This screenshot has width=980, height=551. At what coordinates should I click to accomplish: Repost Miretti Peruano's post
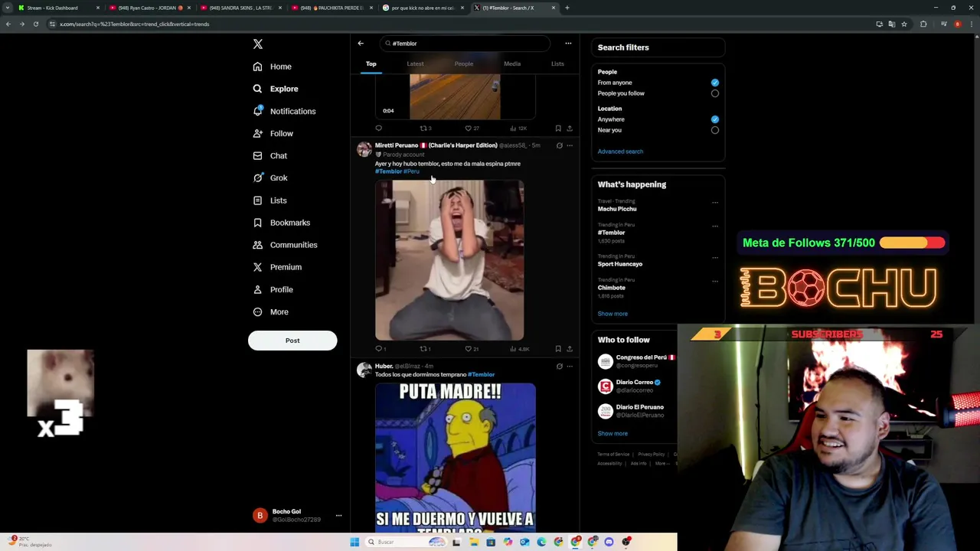point(423,349)
